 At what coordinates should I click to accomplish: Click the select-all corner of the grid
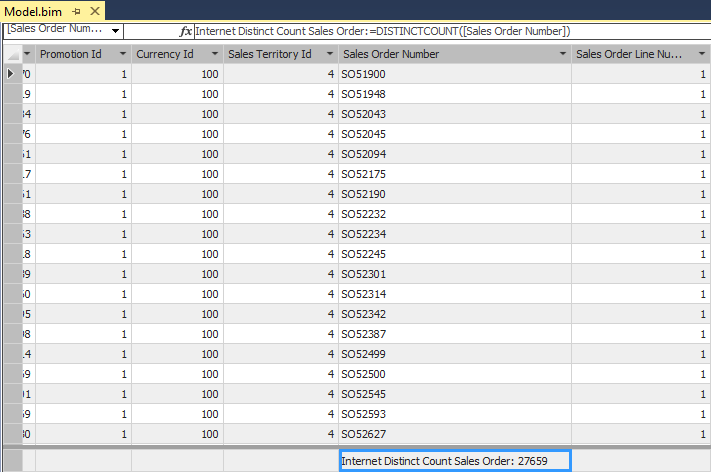(13, 54)
